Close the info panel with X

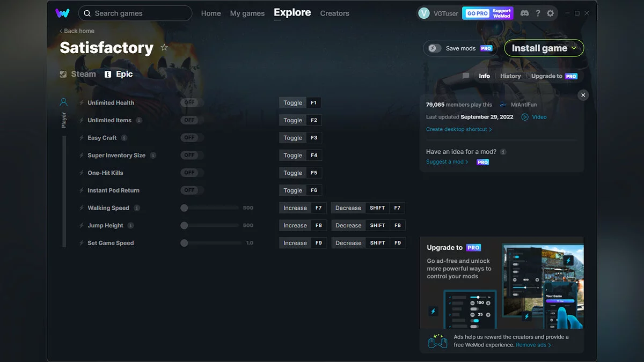583,95
